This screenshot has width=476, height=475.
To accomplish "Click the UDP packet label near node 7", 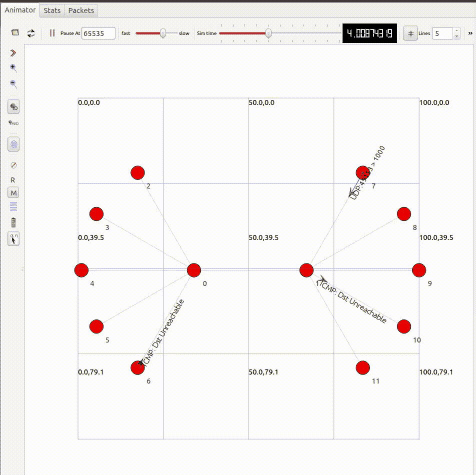I will 367,172.
